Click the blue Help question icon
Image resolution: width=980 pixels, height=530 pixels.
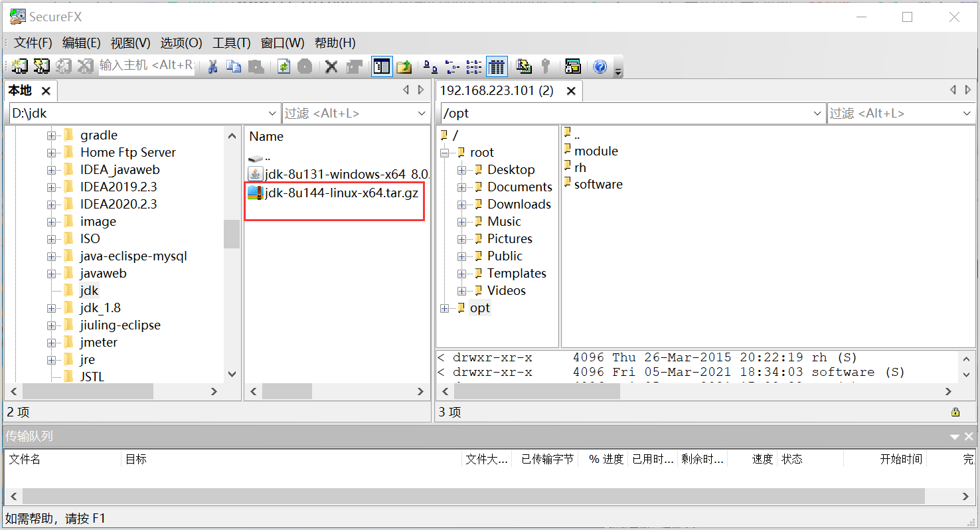600,66
